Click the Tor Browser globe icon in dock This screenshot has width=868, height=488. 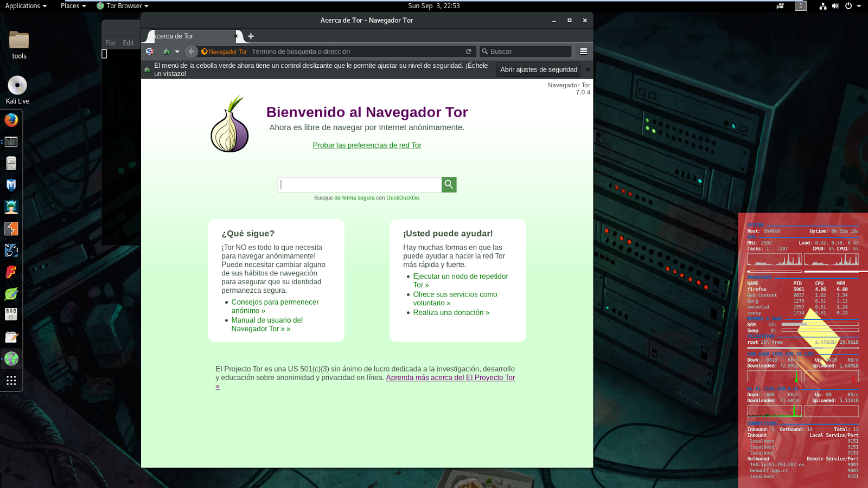tap(11, 358)
